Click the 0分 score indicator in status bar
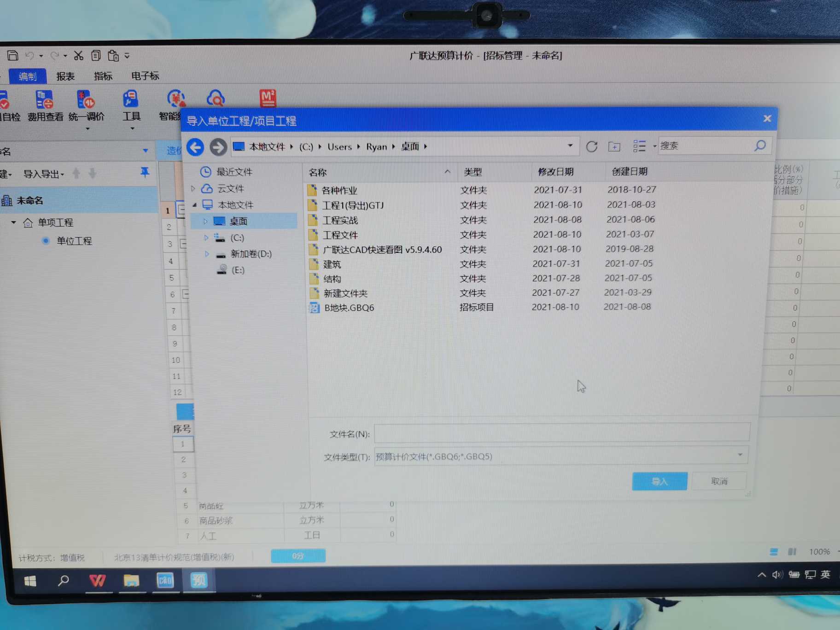Image resolution: width=840 pixels, height=630 pixels. 298,556
